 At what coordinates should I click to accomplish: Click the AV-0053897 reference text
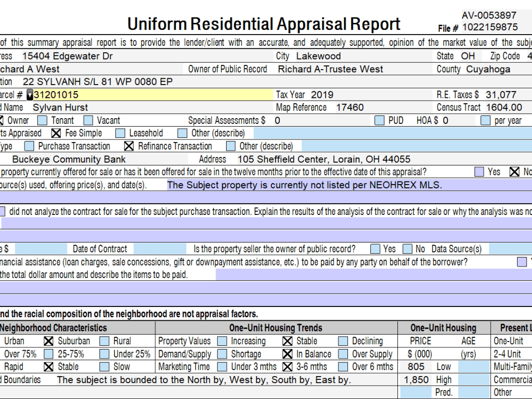pos(489,15)
